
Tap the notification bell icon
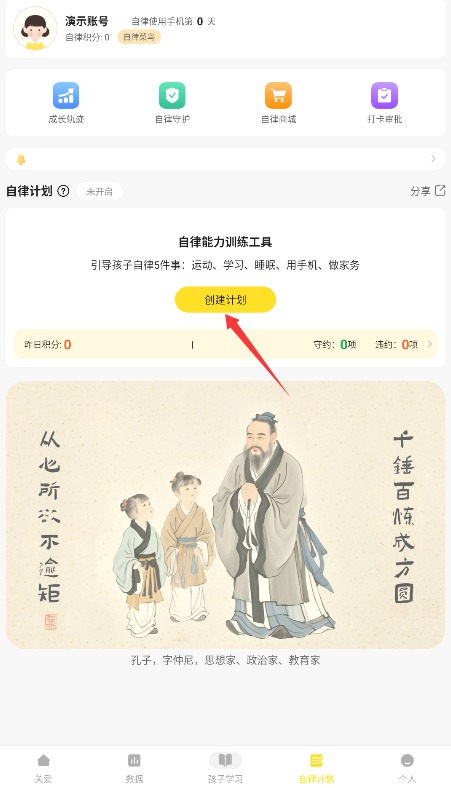point(21,159)
